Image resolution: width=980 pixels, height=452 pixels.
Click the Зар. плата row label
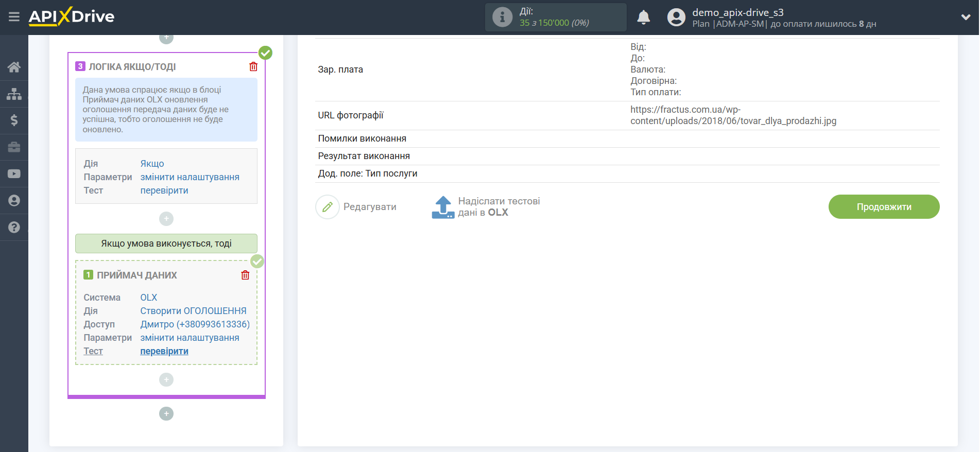340,69
